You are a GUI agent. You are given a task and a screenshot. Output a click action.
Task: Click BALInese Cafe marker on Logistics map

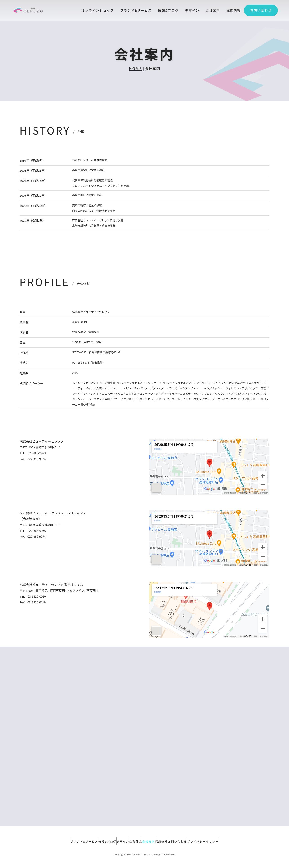(x=219, y=543)
